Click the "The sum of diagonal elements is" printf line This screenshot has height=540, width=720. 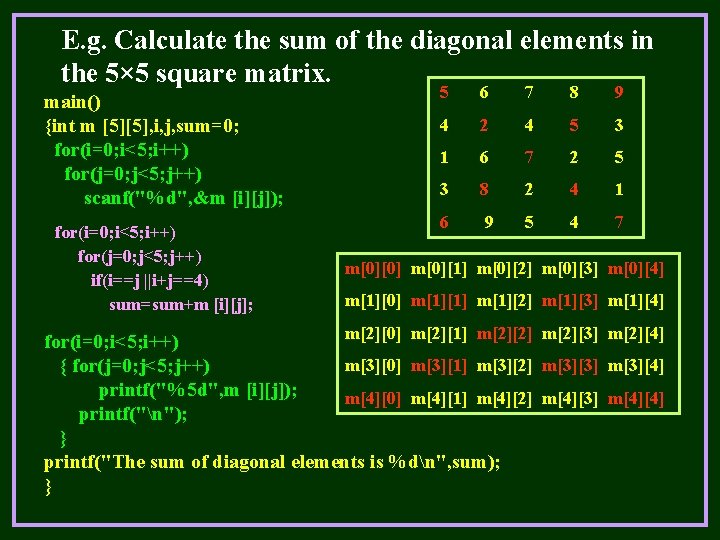(x=272, y=462)
